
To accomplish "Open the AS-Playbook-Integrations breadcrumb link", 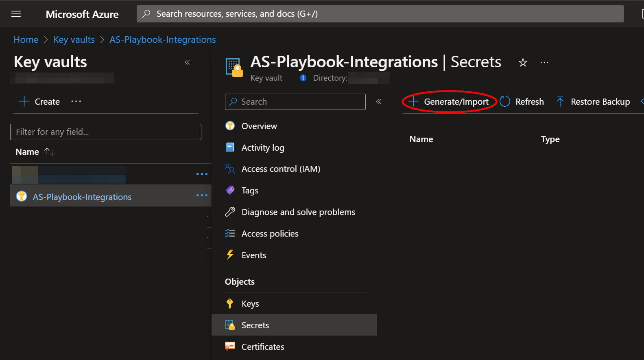I will 163,40.
